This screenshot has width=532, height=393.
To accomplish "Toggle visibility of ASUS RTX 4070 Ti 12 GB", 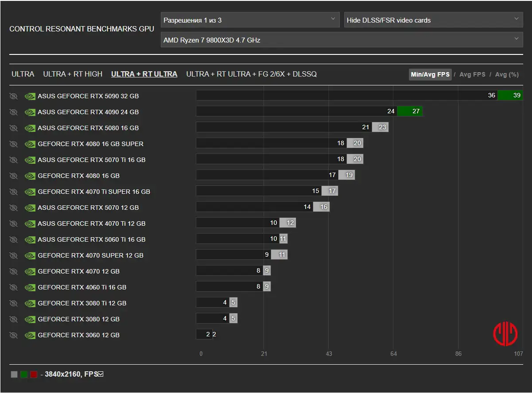I will click(x=13, y=223).
